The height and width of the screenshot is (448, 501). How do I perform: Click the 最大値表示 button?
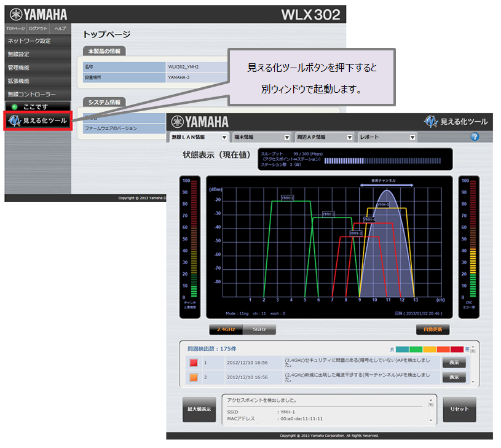point(199,409)
